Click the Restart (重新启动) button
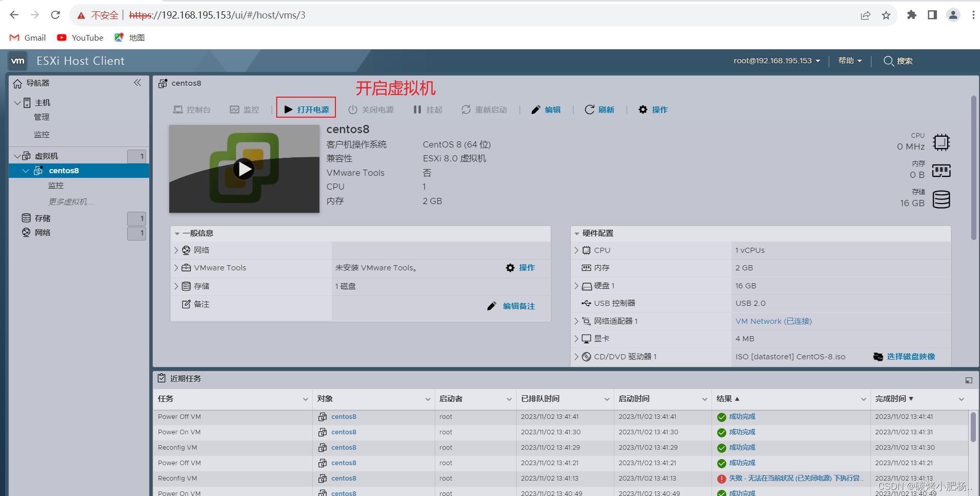 coord(484,109)
